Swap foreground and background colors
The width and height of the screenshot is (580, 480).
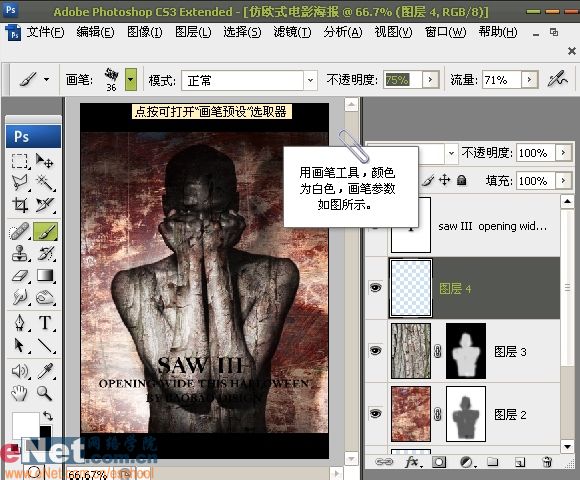coord(48,416)
